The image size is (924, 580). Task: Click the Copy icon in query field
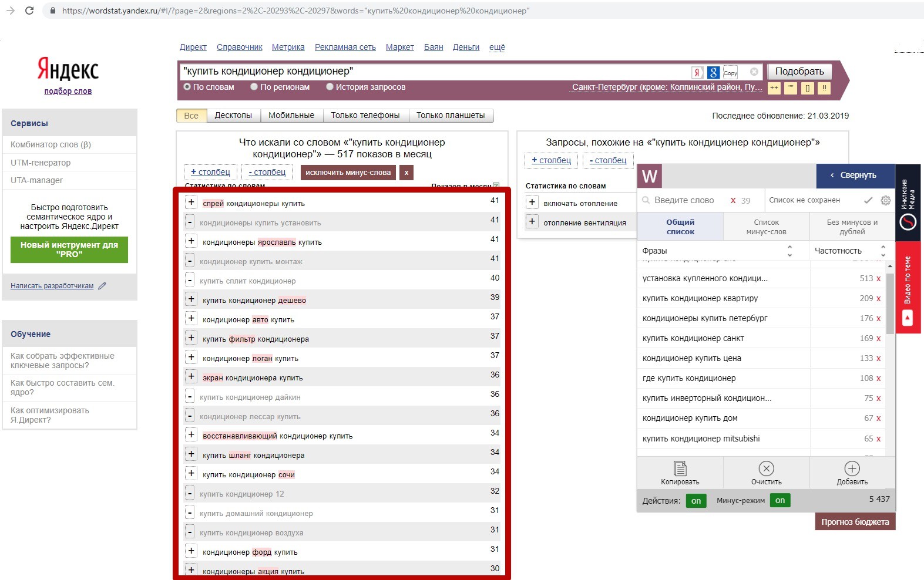[730, 72]
